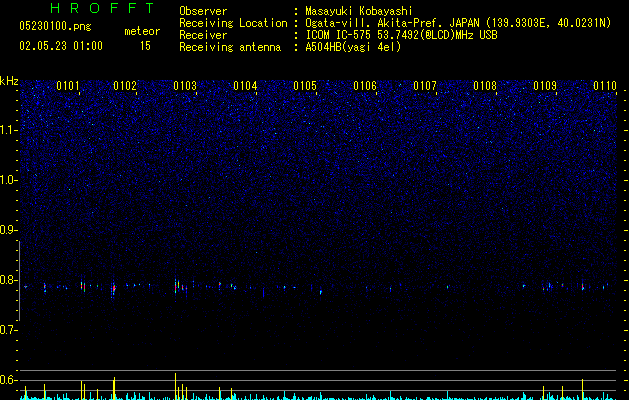
Task: Click the Ogata-vill. Akita-Pref. JAPAN location text
Action: tap(458, 23)
